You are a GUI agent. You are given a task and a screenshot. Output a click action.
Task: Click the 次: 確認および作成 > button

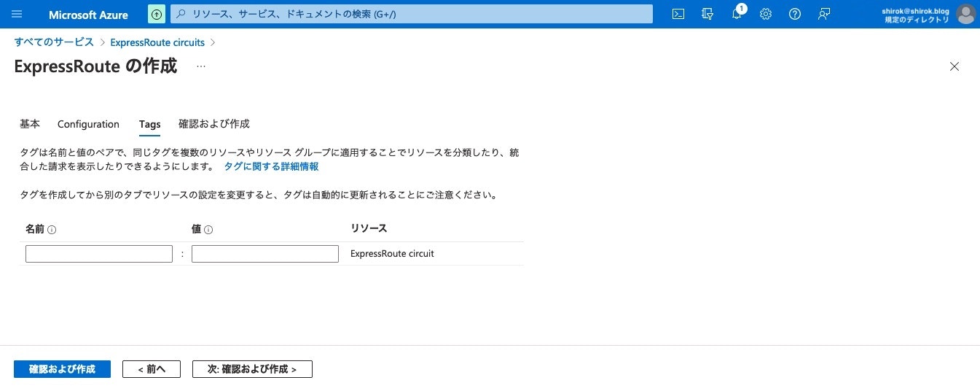[252, 369]
